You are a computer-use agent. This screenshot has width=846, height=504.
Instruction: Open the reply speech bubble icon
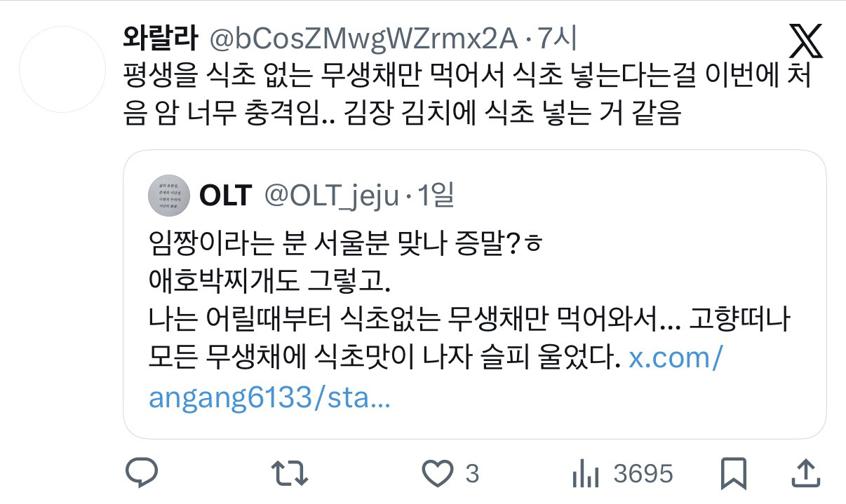click(142, 474)
